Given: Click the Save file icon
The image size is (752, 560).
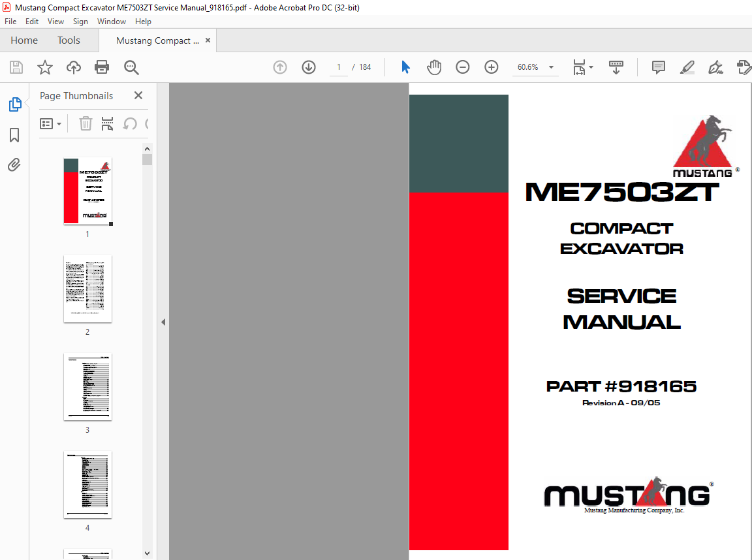Looking at the screenshot, I should (x=16, y=67).
